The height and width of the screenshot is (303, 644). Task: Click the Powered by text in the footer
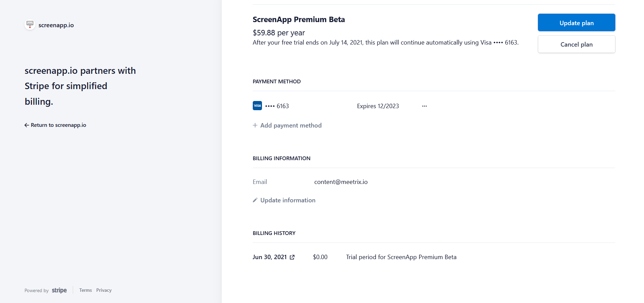[x=36, y=291]
